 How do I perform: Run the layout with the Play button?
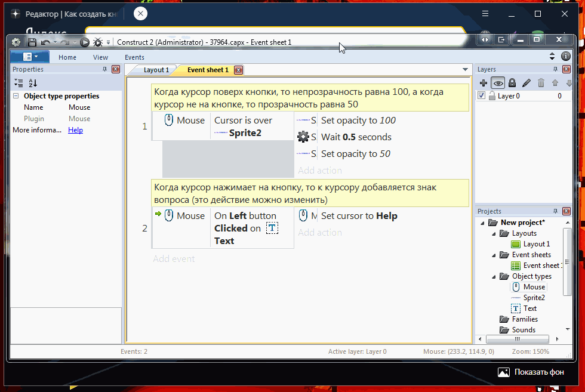[85, 42]
